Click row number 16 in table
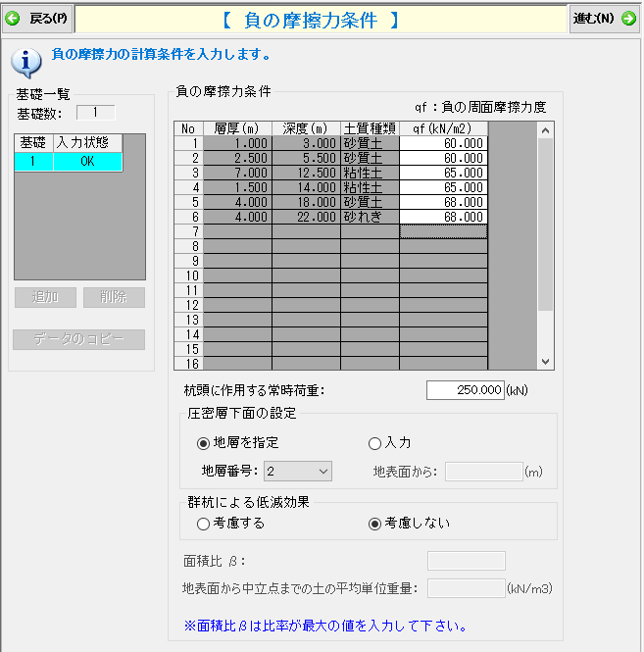 point(188,364)
